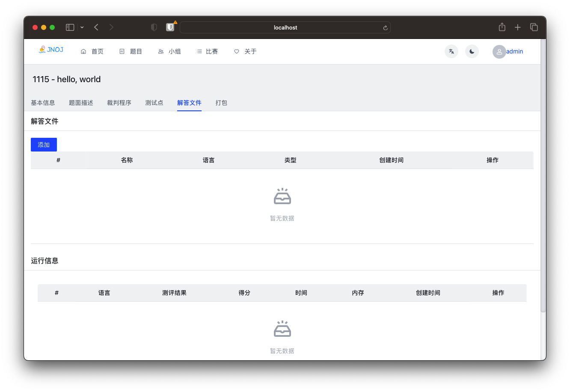This screenshot has width=570, height=392.
Task: Open the 比赛 contests menu item
Action: coord(207,51)
